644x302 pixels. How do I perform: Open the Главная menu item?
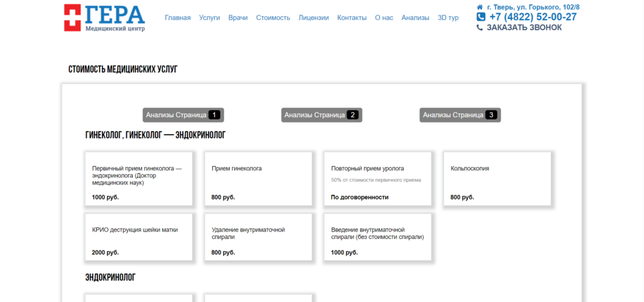point(177,18)
